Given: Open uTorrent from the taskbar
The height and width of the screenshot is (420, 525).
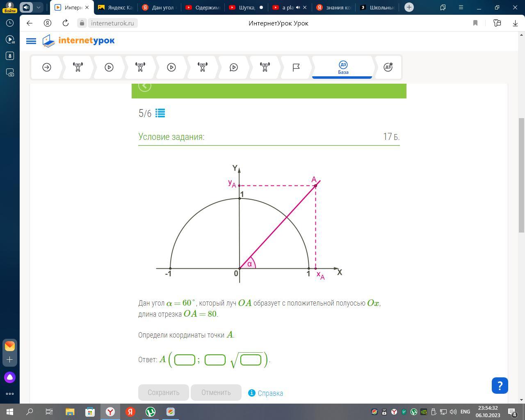Looking at the screenshot, I should tap(151, 412).
